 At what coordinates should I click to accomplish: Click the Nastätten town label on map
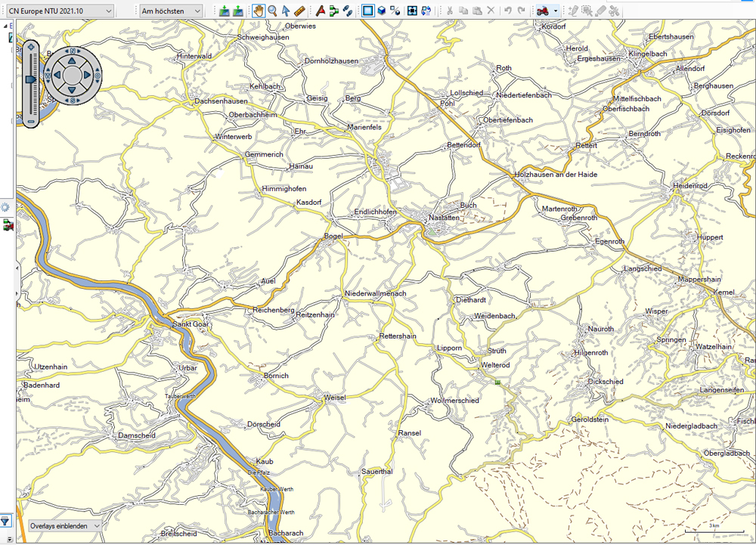tap(444, 217)
